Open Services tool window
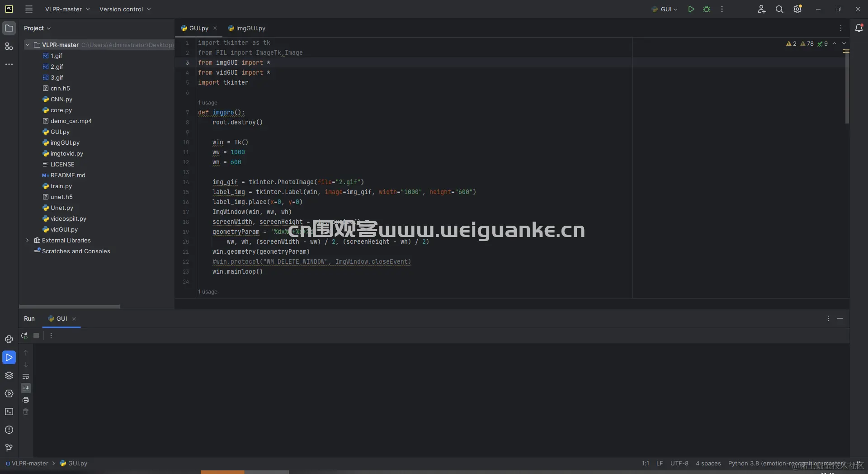 point(9,393)
